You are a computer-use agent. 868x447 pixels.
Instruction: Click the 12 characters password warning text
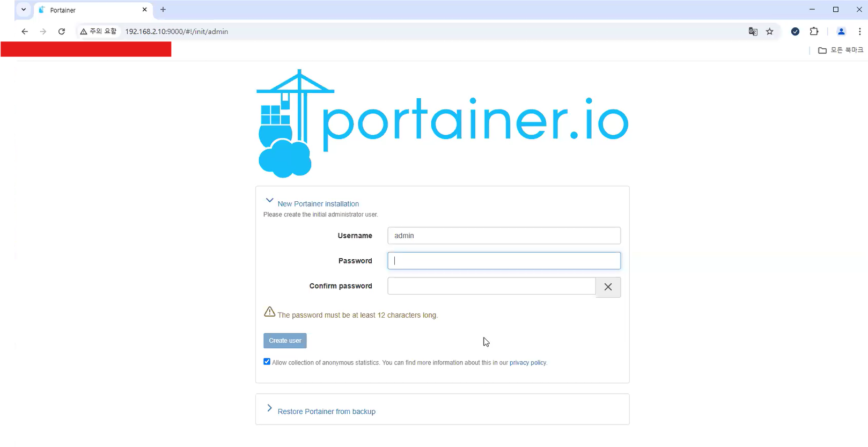point(357,315)
